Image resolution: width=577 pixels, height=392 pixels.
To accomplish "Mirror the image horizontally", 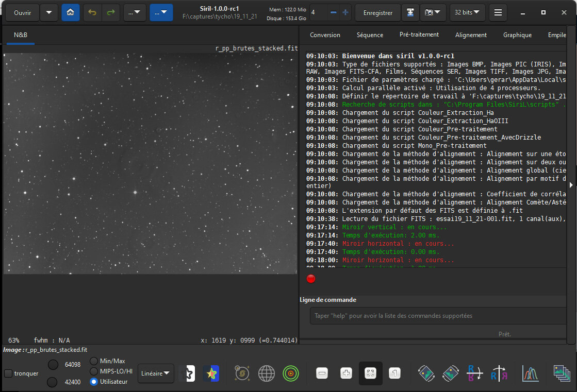I will [474, 373].
